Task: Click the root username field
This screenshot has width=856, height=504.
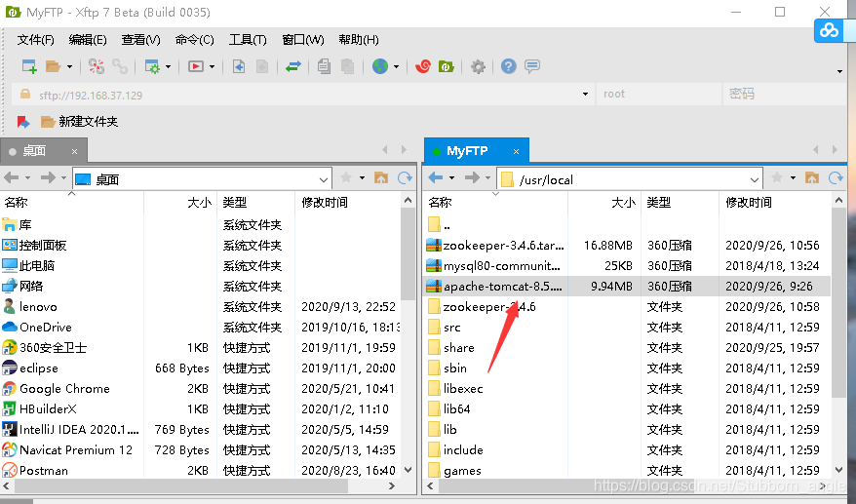Action: click(659, 95)
